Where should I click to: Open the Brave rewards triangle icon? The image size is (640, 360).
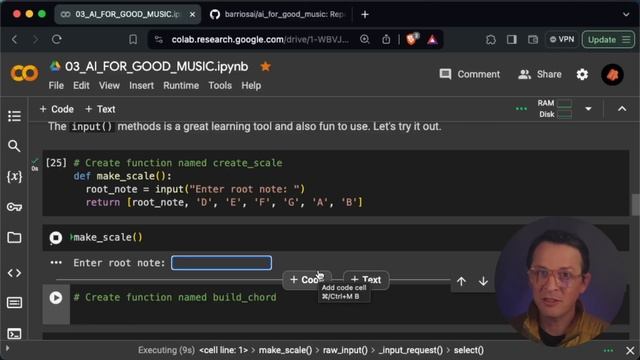pos(432,39)
